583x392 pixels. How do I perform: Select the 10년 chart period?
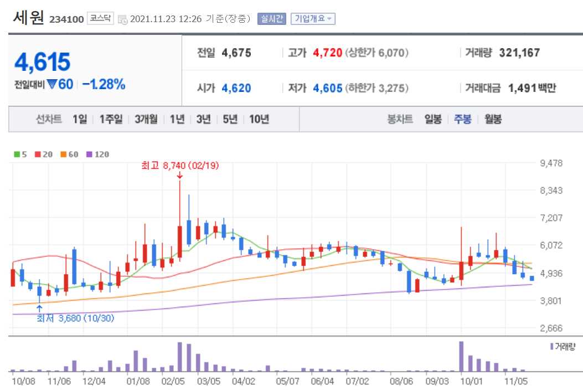click(259, 119)
